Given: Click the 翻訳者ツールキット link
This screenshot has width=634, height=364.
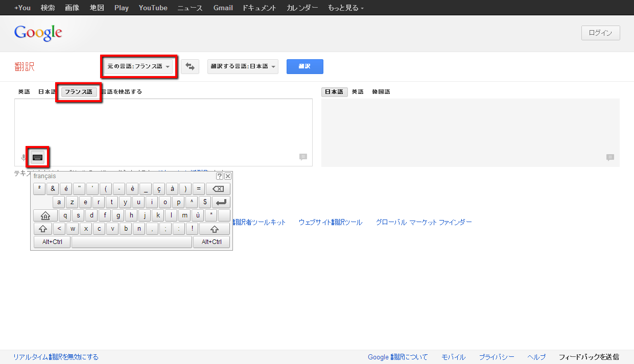Looking at the screenshot, I should point(259,222).
